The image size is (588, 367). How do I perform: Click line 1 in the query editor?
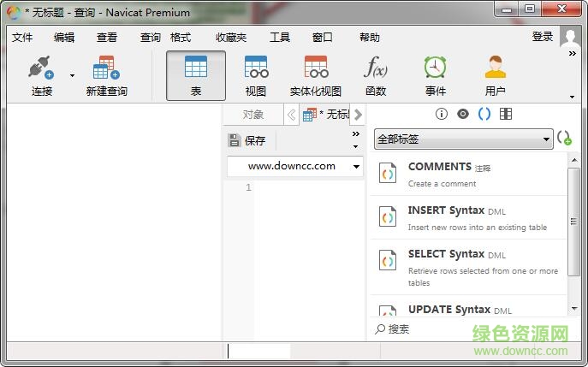pyautogui.click(x=309, y=187)
